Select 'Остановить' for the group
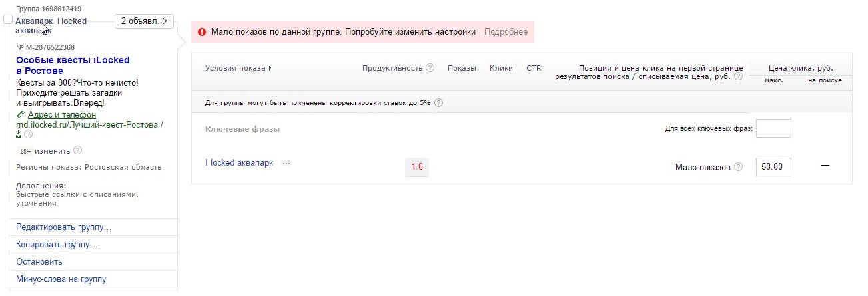The width and height of the screenshot is (868, 296). [39, 262]
